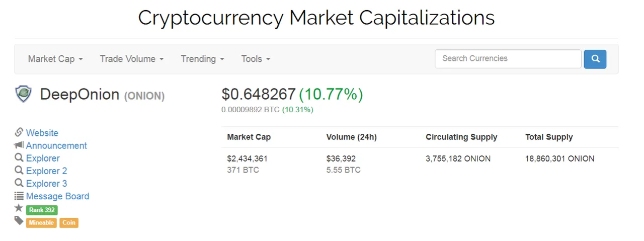Visit the Message Board link
This screenshot has width=644, height=241.
[57, 196]
